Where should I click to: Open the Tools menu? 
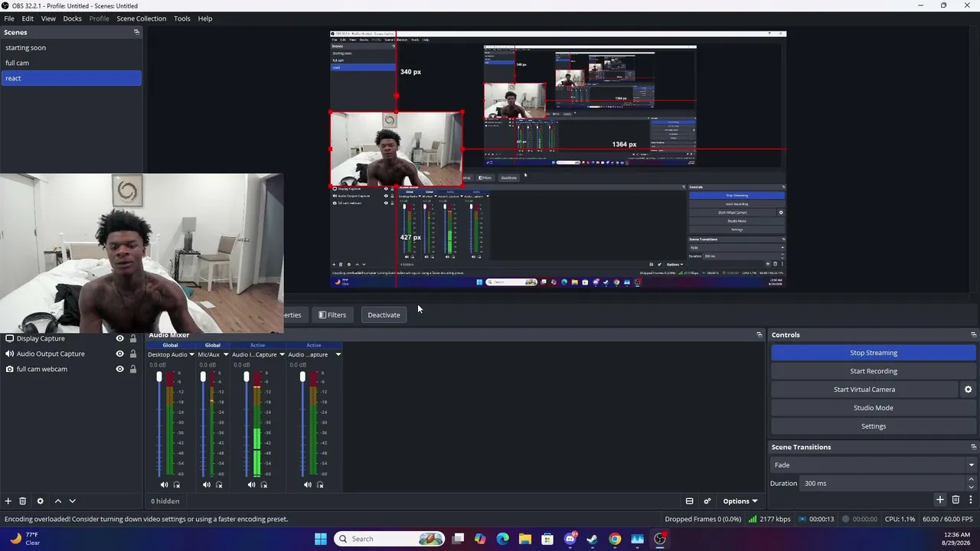pos(182,18)
